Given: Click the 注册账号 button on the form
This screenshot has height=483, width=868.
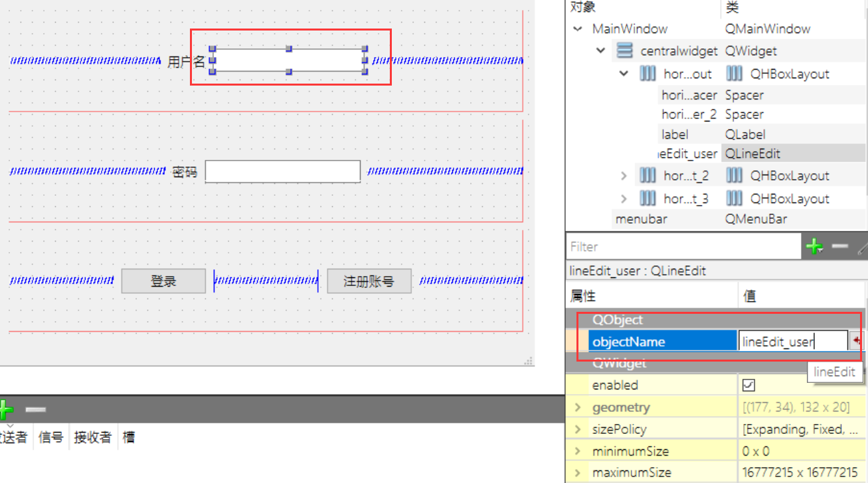Looking at the screenshot, I should click(x=369, y=281).
